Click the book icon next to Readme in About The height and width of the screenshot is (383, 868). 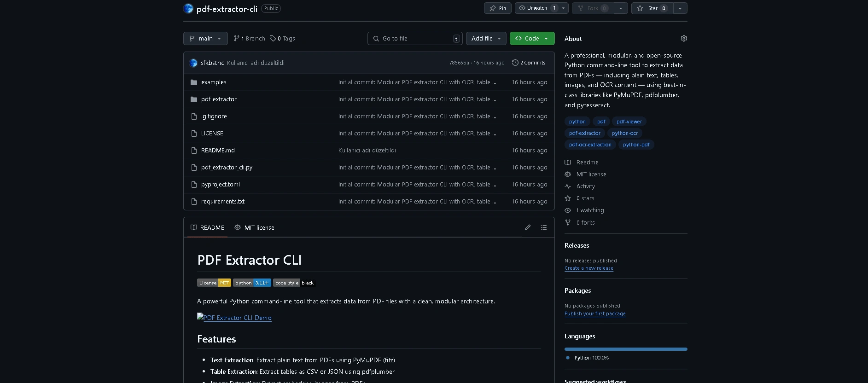pyautogui.click(x=568, y=162)
